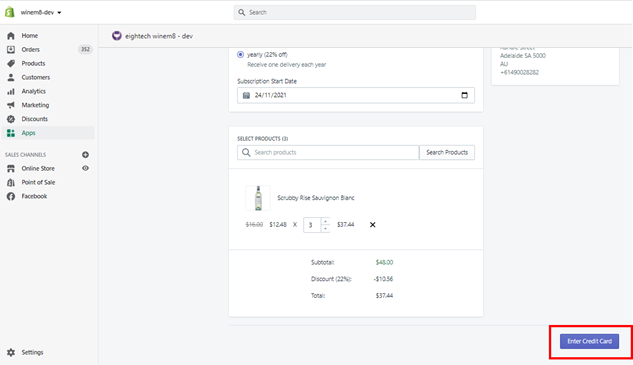Click the quantity field showing 3
Screen dimensions: 633x365
click(312, 225)
